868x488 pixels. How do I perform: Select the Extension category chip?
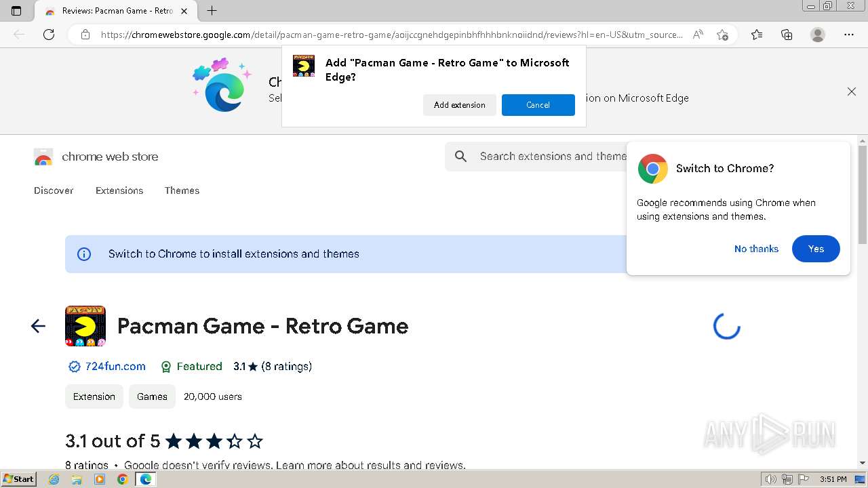pyautogui.click(x=94, y=396)
